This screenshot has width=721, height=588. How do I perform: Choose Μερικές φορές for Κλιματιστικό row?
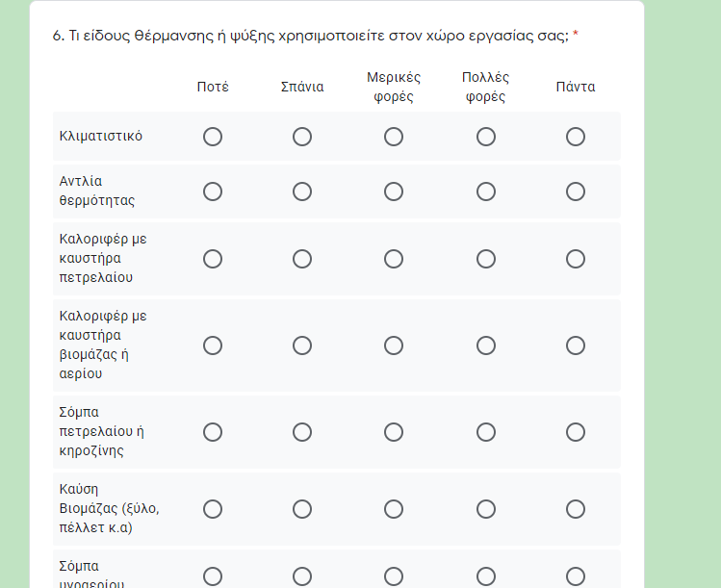click(394, 137)
